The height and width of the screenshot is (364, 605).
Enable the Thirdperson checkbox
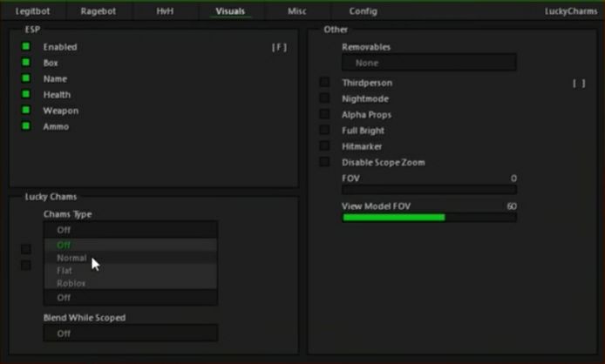click(x=324, y=82)
